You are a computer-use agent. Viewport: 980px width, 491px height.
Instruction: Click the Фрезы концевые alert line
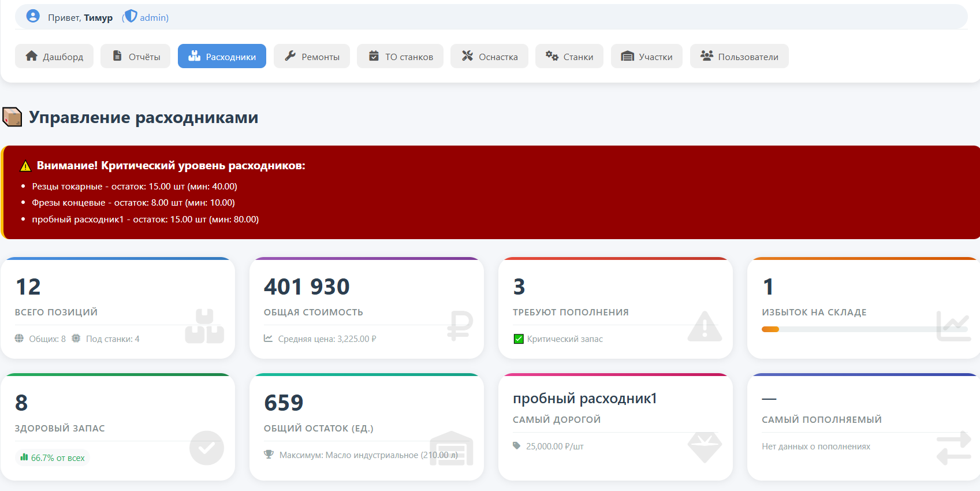(x=133, y=203)
